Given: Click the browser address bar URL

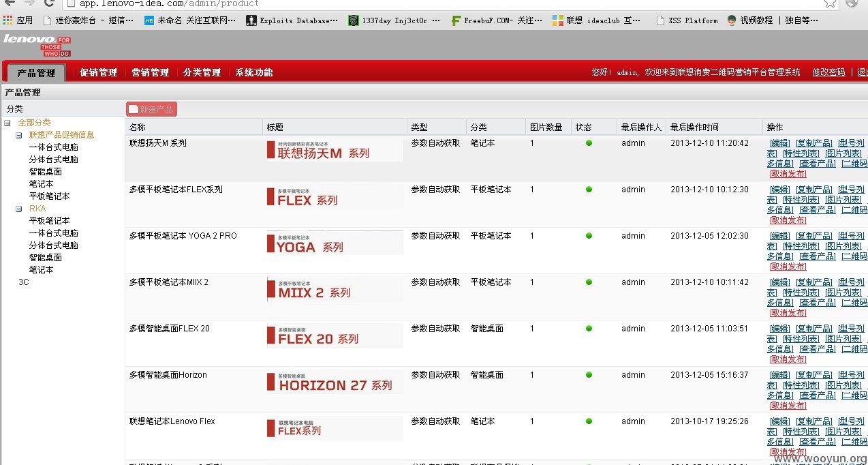Looking at the screenshot, I should (x=169, y=3).
